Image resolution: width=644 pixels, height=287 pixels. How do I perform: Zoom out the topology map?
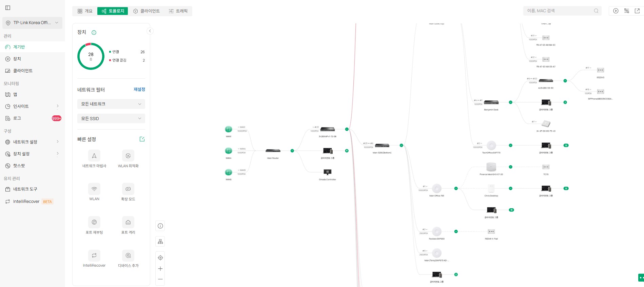(x=160, y=279)
